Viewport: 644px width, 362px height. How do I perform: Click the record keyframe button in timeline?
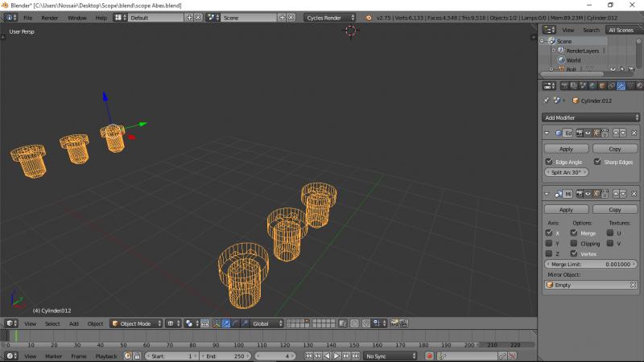[x=430, y=356]
